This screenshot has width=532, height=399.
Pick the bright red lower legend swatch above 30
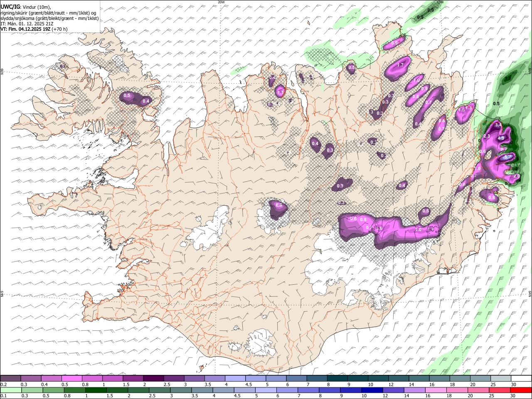[521, 390]
